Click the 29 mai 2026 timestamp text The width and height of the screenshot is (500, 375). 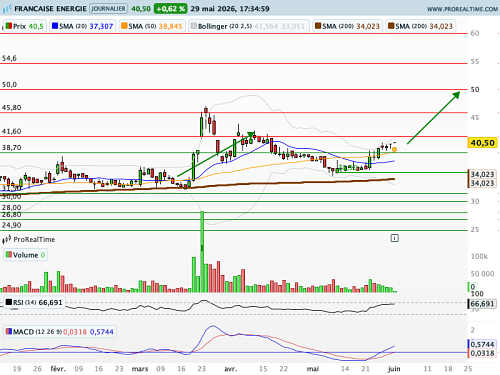[230, 9]
